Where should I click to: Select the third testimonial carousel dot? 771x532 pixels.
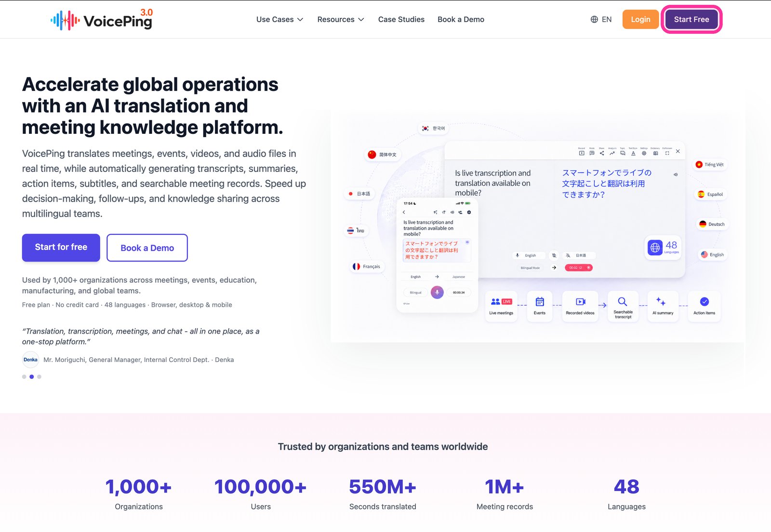[40, 376]
